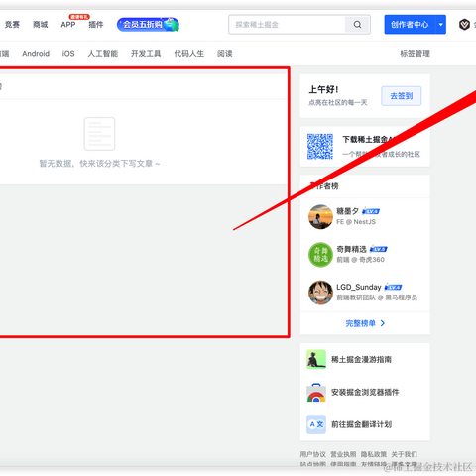Open 糖墨夕 author avatar

320,217
